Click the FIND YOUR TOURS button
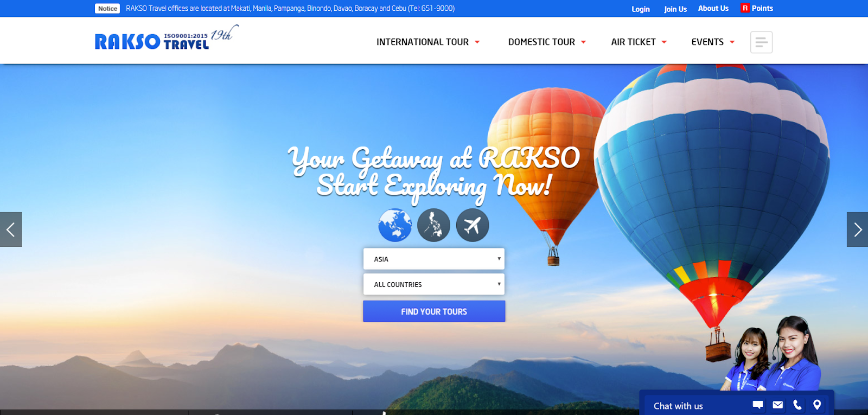The width and height of the screenshot is (868, 415). click(x=434, y=311)
